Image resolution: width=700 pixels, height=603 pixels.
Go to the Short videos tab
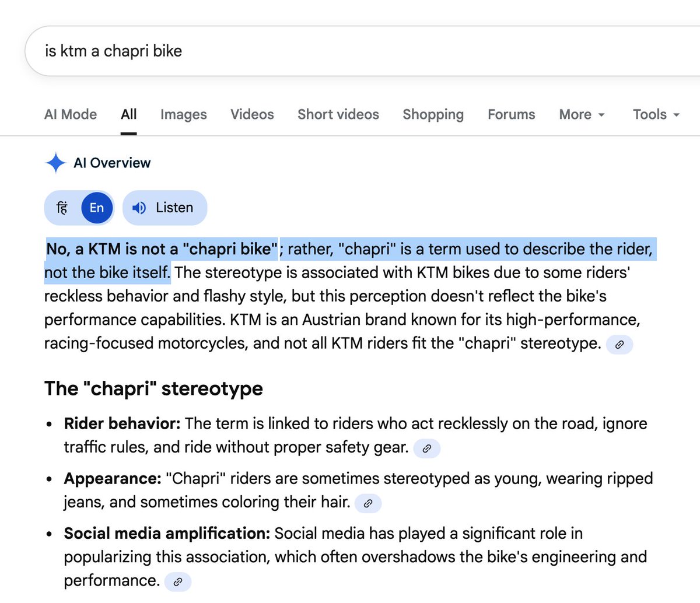tap(338, 114)
